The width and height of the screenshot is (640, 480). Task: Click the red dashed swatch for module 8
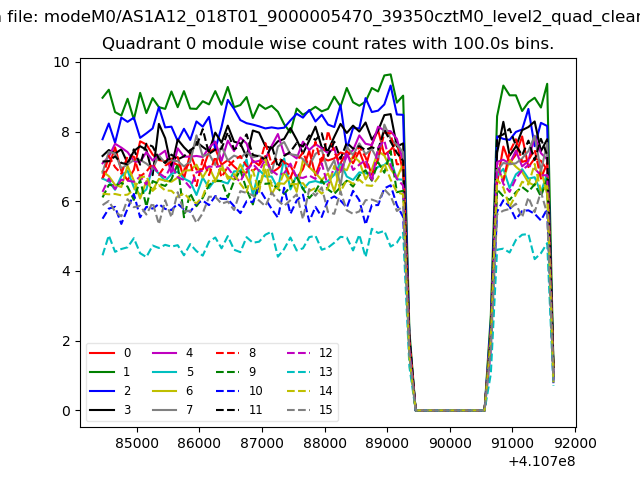pos(228,353)
